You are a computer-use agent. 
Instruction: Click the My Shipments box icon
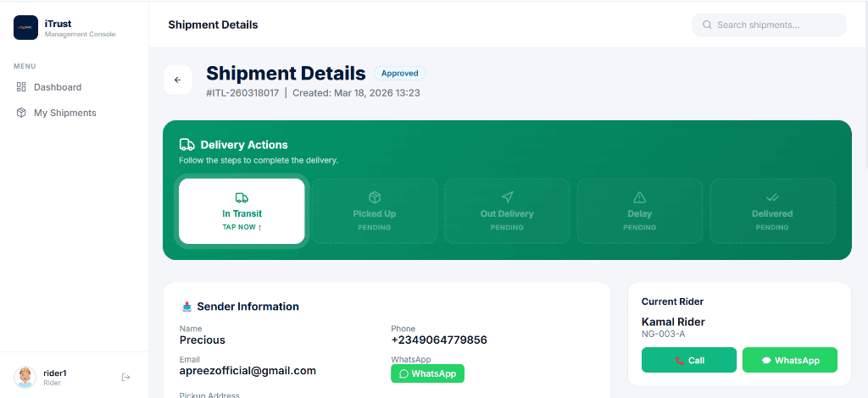[21, 113]
